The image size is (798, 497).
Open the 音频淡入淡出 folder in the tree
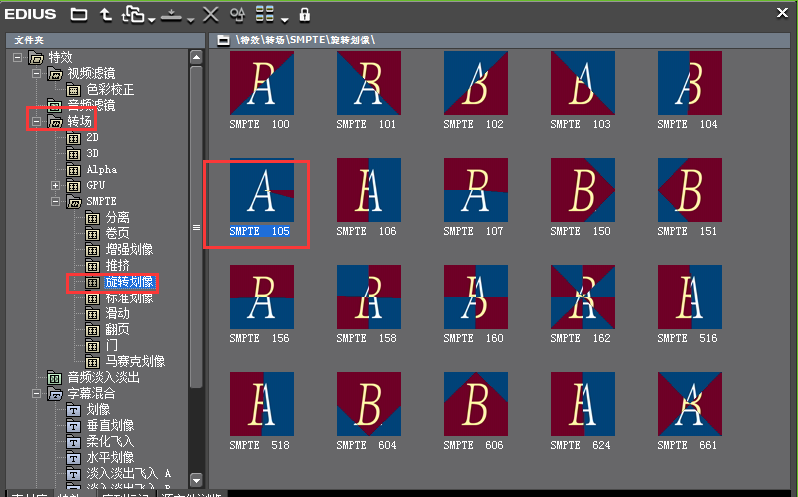(103, 378)
